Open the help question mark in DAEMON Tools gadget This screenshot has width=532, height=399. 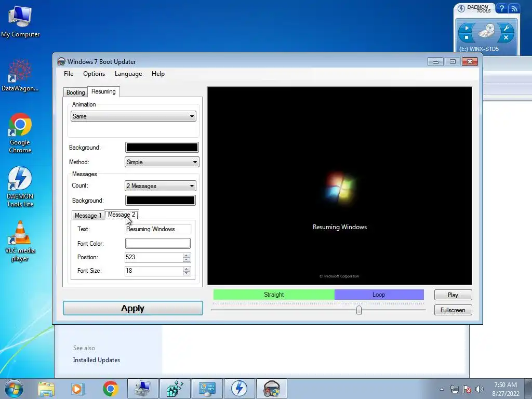coord(501,8)
